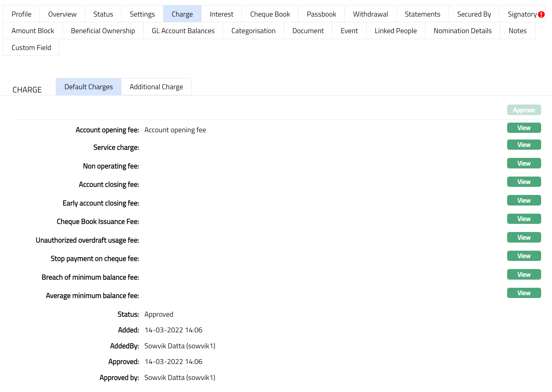Viewport: 552px width, 392px height.
Task: Select the Default Charges sub-tab
Action: pyautogui.click(x=89, y=87)
